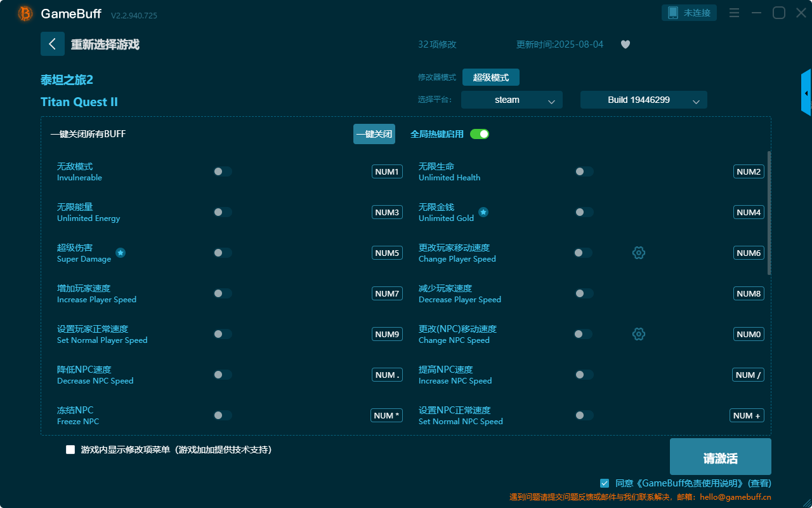This screenshot has height=508, width=812.
Task: Turn on Unlimited Energy
Action: 223,212
